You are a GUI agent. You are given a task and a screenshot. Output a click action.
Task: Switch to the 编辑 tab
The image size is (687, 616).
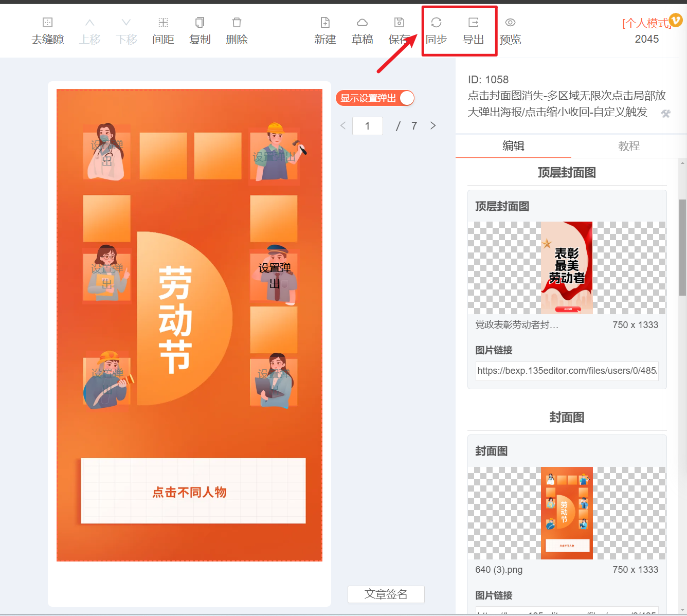pyautogui.click(x=513, y=146)
